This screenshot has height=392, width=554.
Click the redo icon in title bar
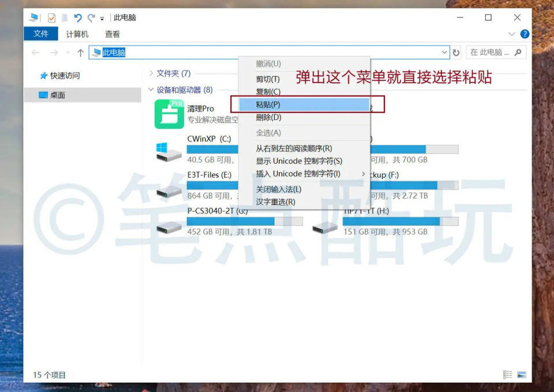click(91, 17)
